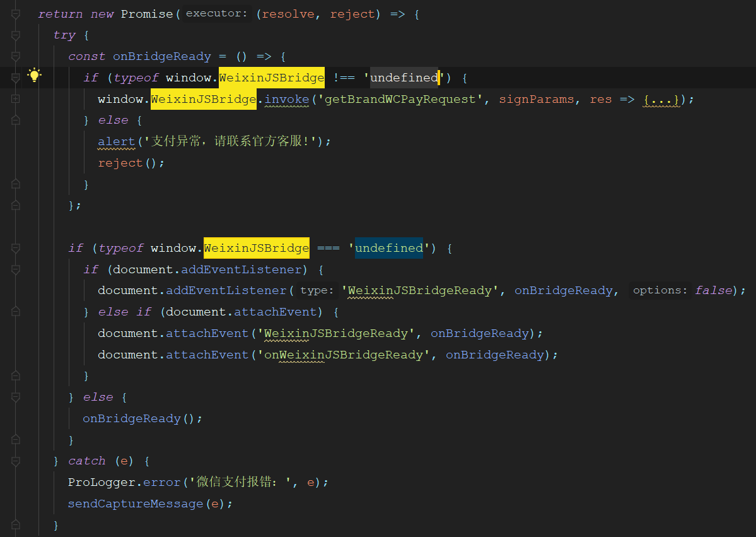Fold the 'catch (e)' block from the gutter
The image size is (756, 537).
coord(15,461)
